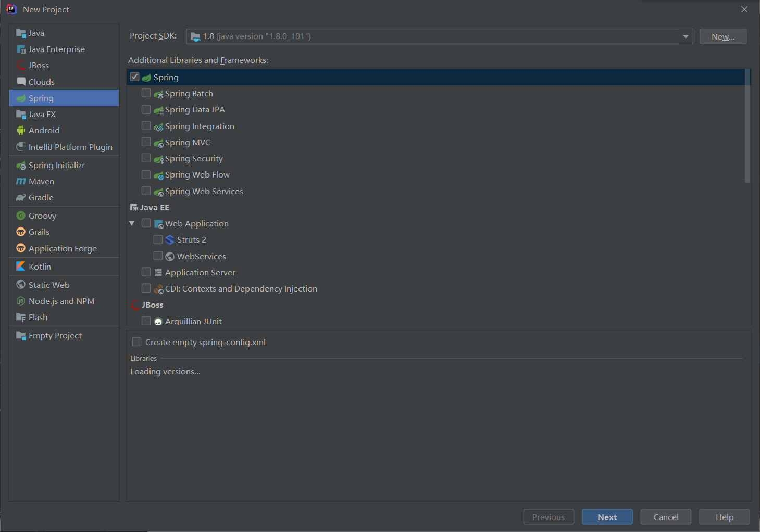
Task: Click the Gradle elephant icon
Action: (21, 198)
